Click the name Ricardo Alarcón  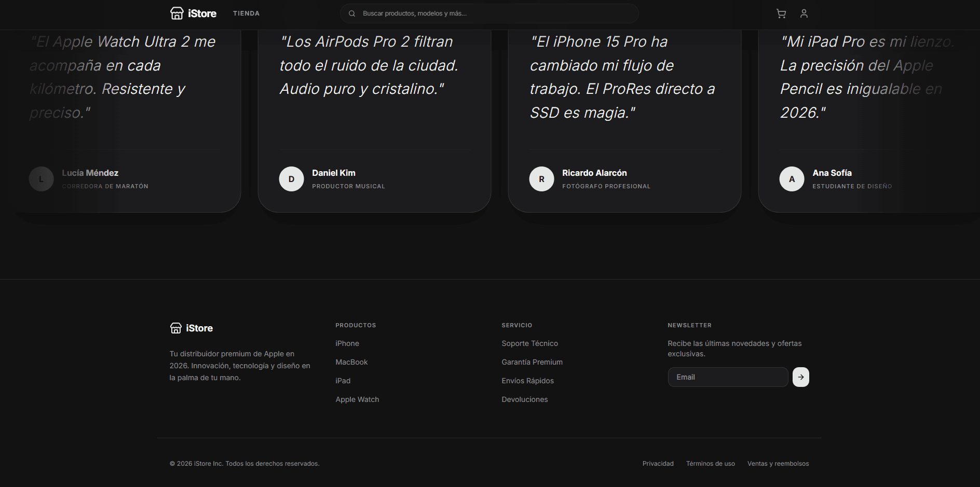pyautogui.click(x=594, y=173)
